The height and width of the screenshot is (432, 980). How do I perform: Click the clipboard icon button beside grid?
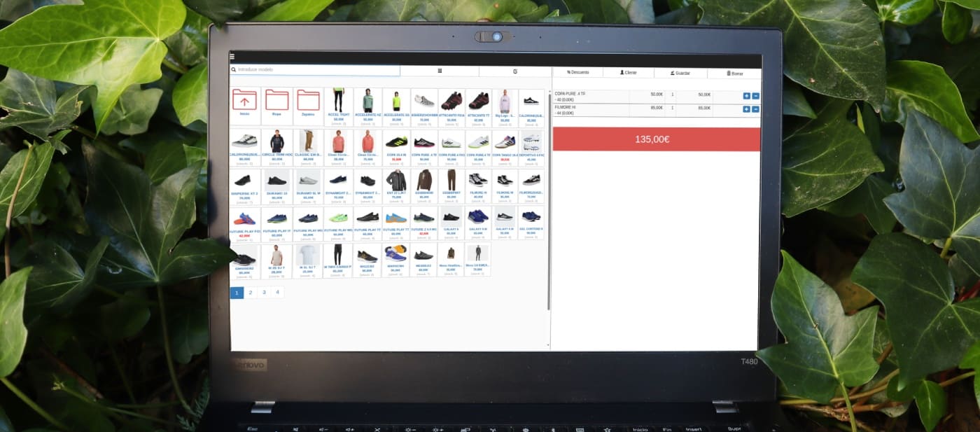click(x=515, y=71)
